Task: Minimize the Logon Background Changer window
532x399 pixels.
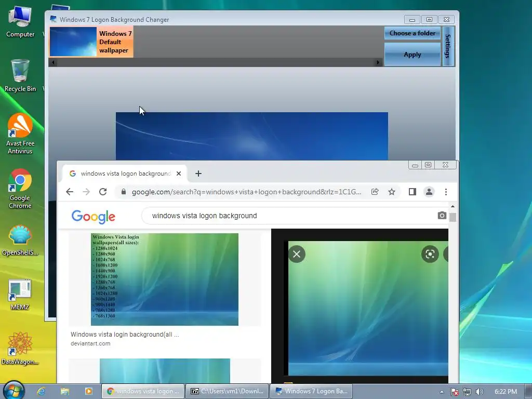Action: coord(412,20)
